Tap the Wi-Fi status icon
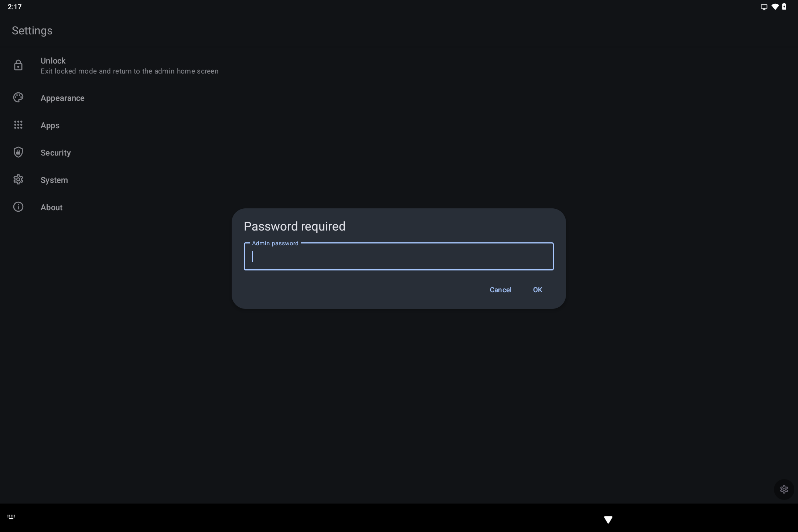 [x=775, y=7]
